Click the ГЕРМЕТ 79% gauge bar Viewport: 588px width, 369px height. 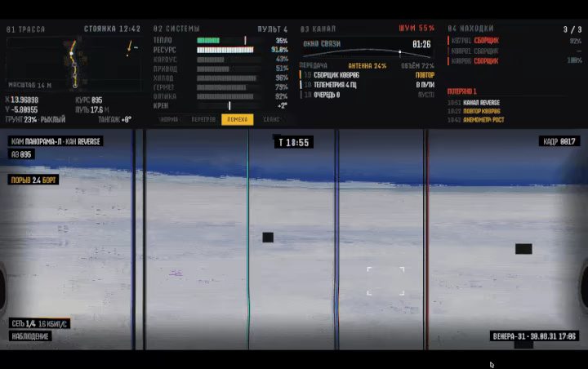pos(221,87)
